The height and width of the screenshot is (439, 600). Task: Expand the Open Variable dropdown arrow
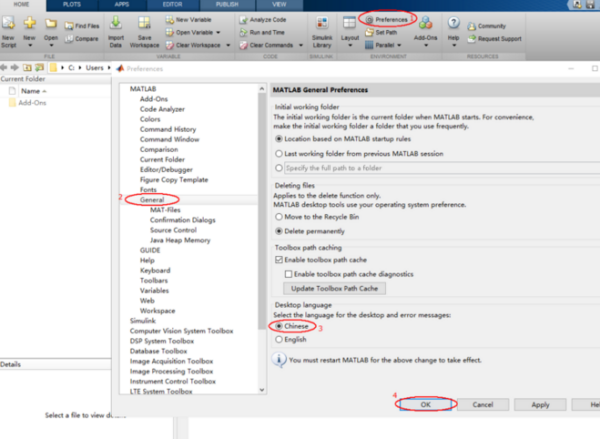218,33
